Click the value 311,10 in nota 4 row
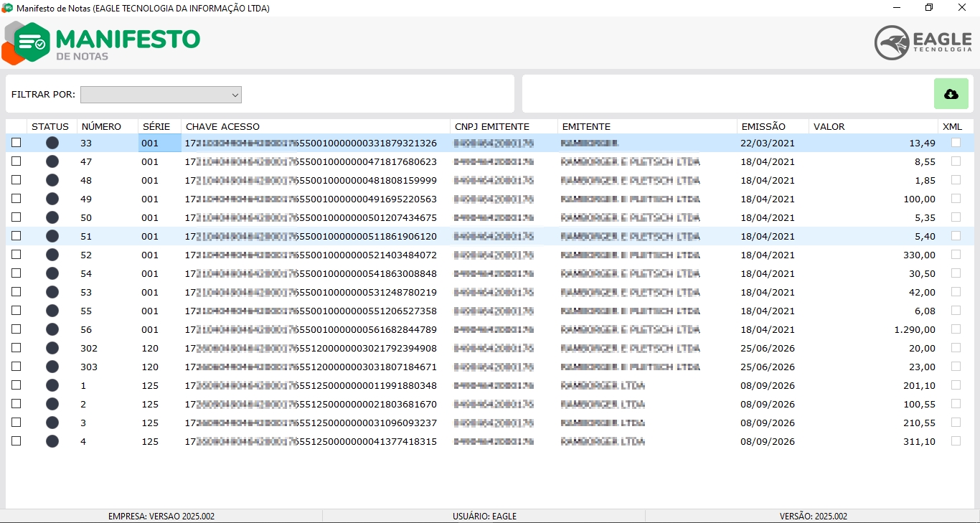The width and height of the screenshot is (980, 523). pos(920,441)
